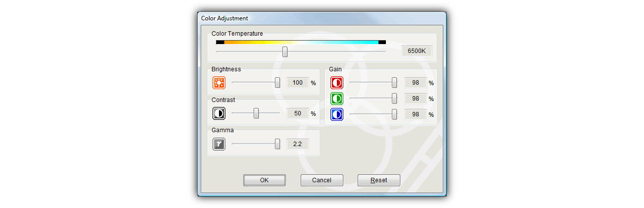The image size is (644, 208).
Task: Click the 6500K temperature value field
Action: click(417, 52)
